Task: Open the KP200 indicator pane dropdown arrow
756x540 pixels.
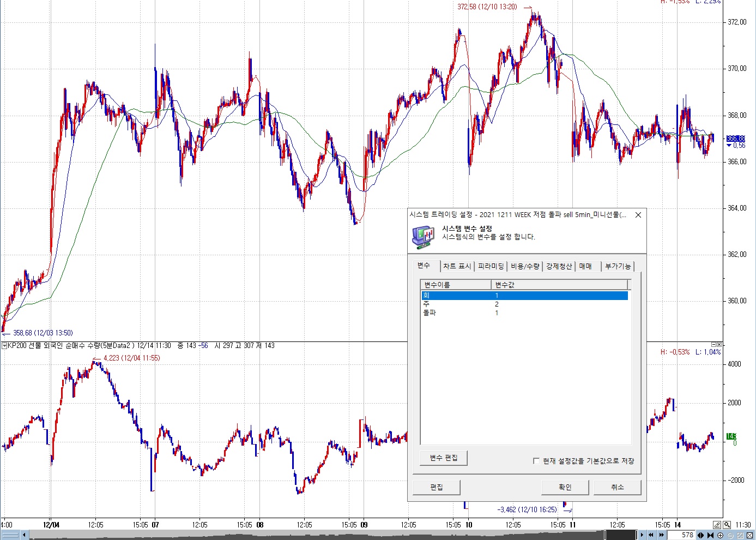Action: pos(4,346)
